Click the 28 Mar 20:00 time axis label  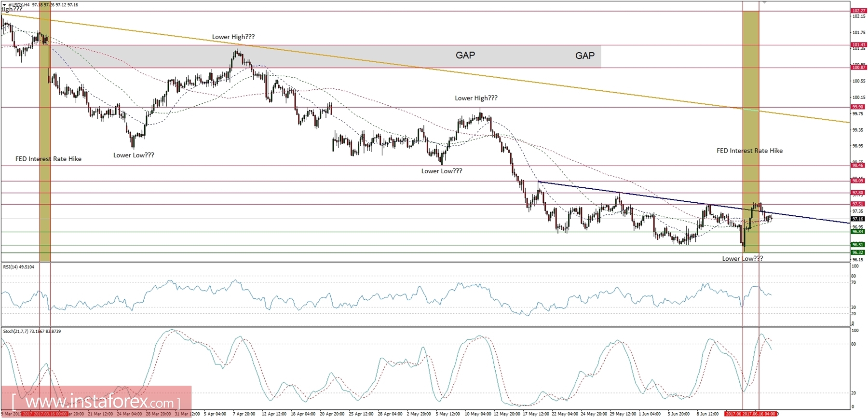pyautogui.click(x=158, y=414)
